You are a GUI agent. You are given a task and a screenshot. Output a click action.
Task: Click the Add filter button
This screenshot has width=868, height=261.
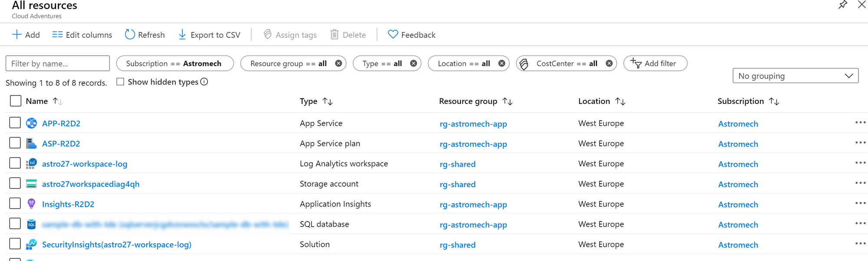655,63
